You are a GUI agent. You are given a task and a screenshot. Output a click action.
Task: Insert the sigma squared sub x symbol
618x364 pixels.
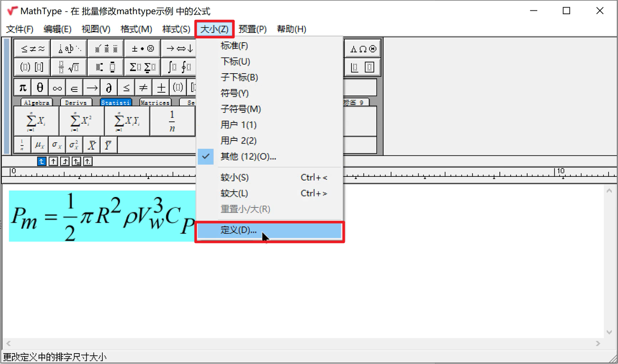(x=74, y=145)
